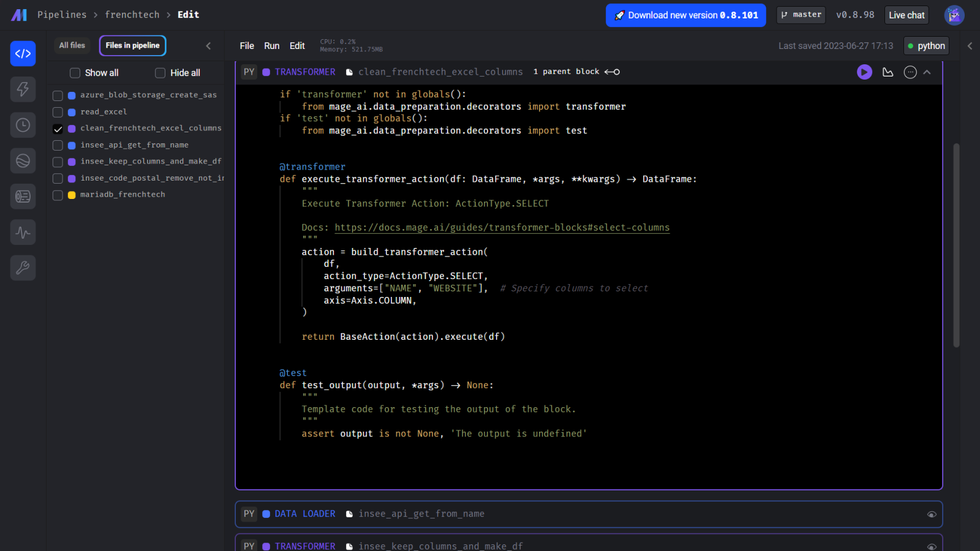
Task: Collapse the left file panel
Action: coord(208,46)
